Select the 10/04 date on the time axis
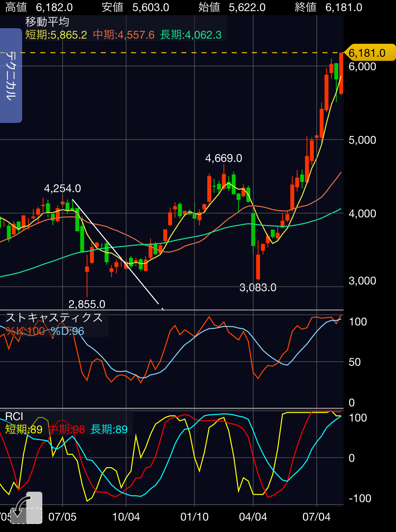 point(126,517)
